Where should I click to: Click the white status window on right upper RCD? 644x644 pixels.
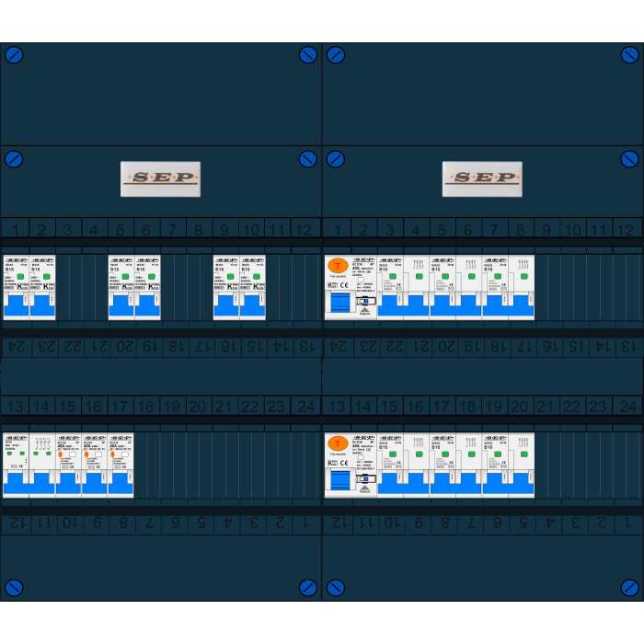361,280
